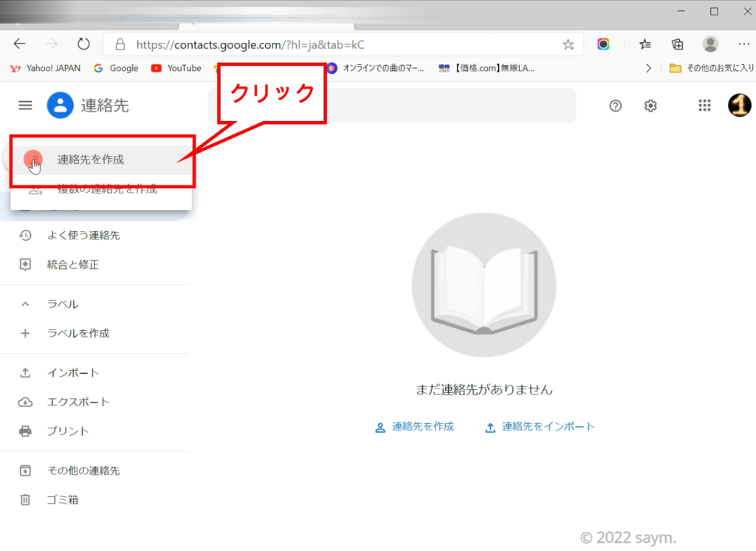Refresh the page in the browser
This screenshot has height=551, width=756.
click(83, 44)
